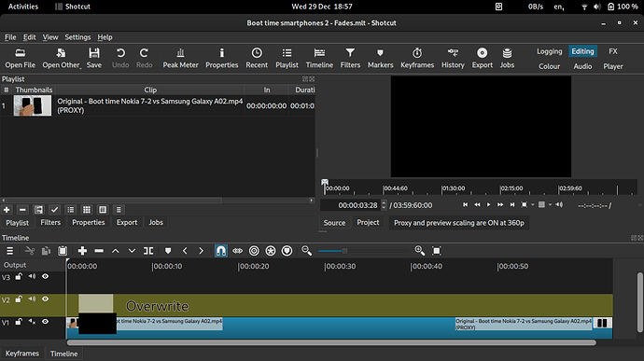Toggle ripple markers
644x361 pixels.
pyautogui.click(x=287, y=251)
